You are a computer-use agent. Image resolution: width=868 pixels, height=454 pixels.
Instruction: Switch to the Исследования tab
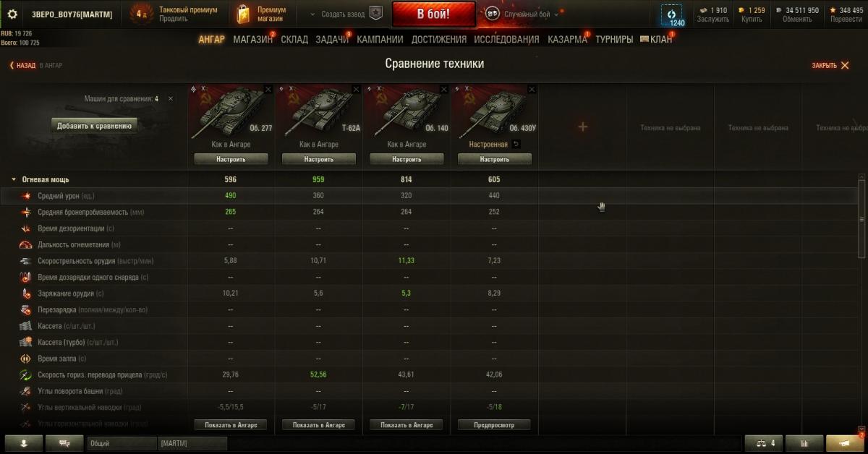pos(506,40)
